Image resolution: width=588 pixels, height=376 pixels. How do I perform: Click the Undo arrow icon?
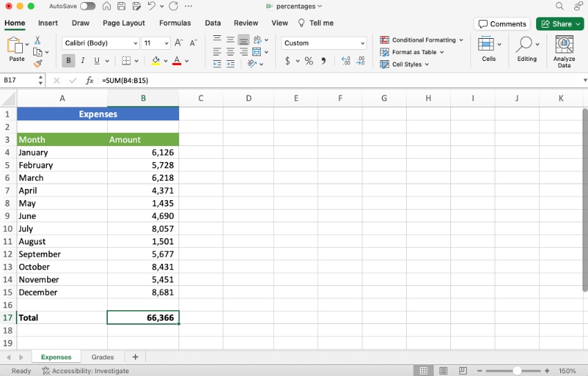coord(151,6)
